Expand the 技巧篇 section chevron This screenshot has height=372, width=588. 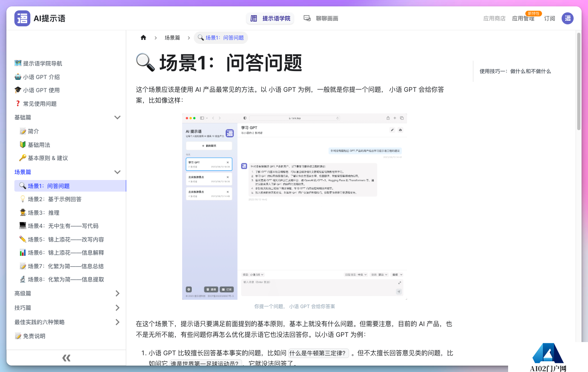[x=117, y=308]
